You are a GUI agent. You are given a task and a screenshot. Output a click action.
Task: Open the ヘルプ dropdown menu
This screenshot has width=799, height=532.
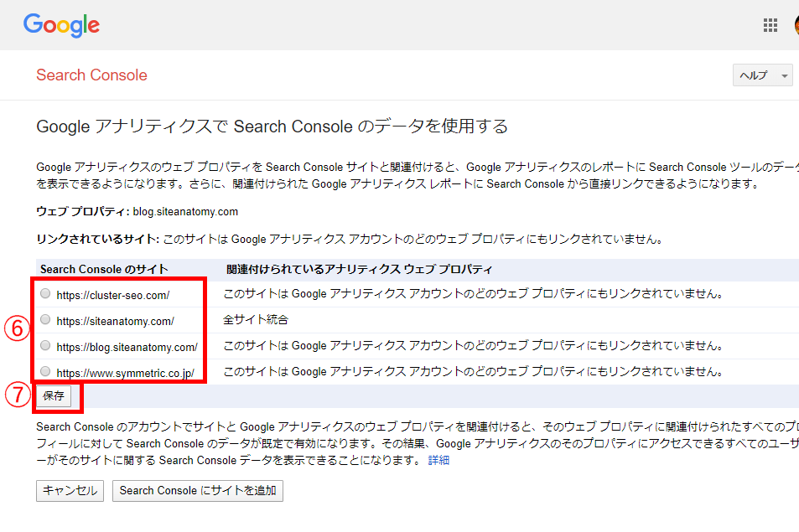click(x=762, y=75)
